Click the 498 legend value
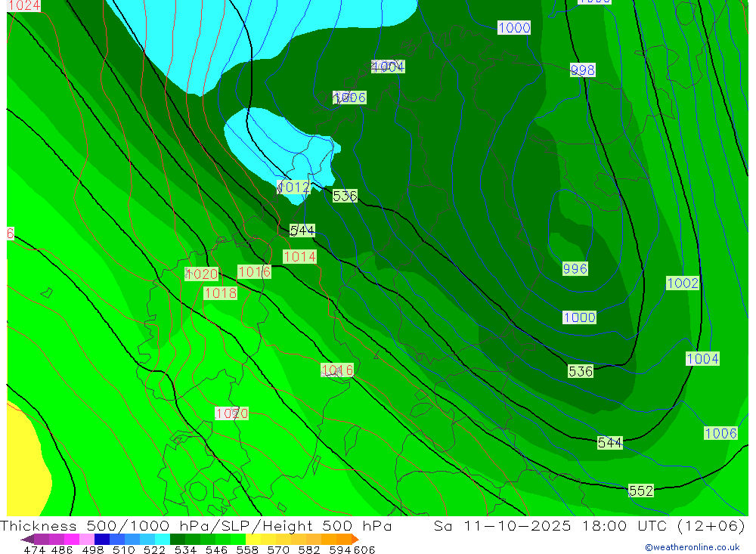Viewport: 756px width, 554px height. [92, 550]
